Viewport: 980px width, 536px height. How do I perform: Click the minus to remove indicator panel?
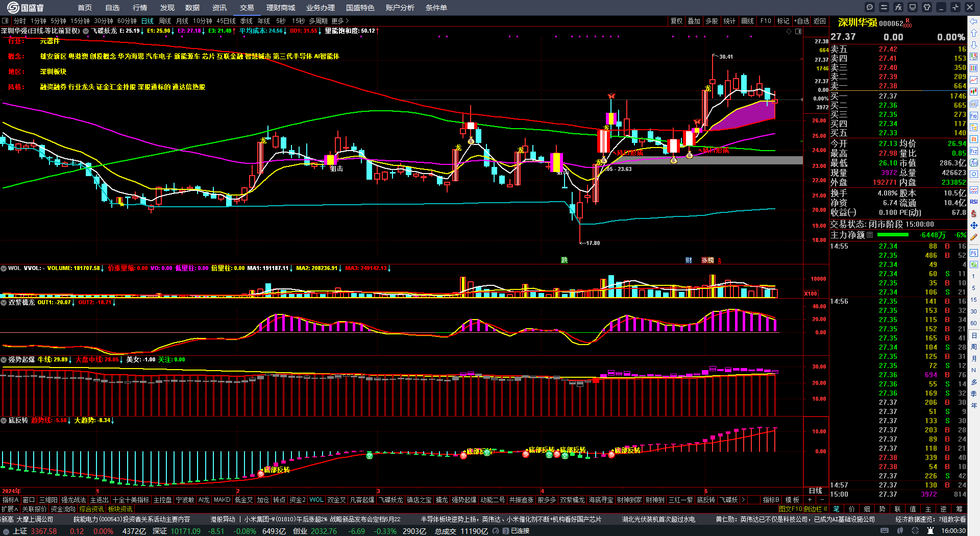[822, 500]
